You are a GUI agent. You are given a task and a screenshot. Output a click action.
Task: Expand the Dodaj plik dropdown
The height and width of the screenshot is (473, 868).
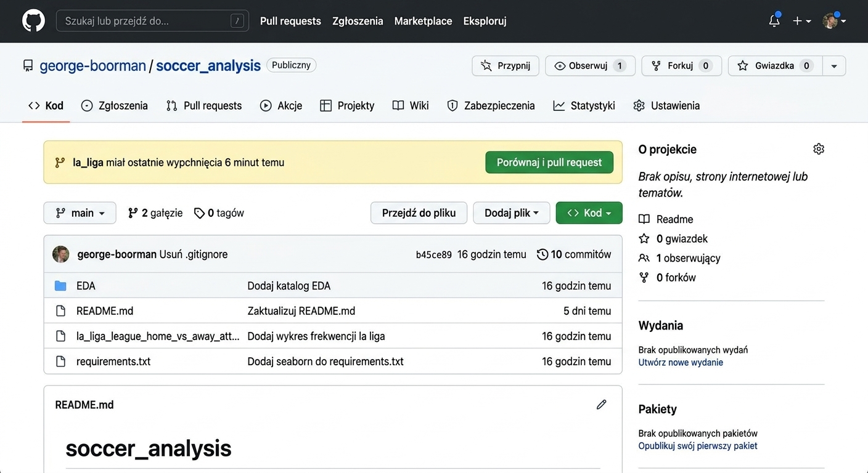point(511,213)
